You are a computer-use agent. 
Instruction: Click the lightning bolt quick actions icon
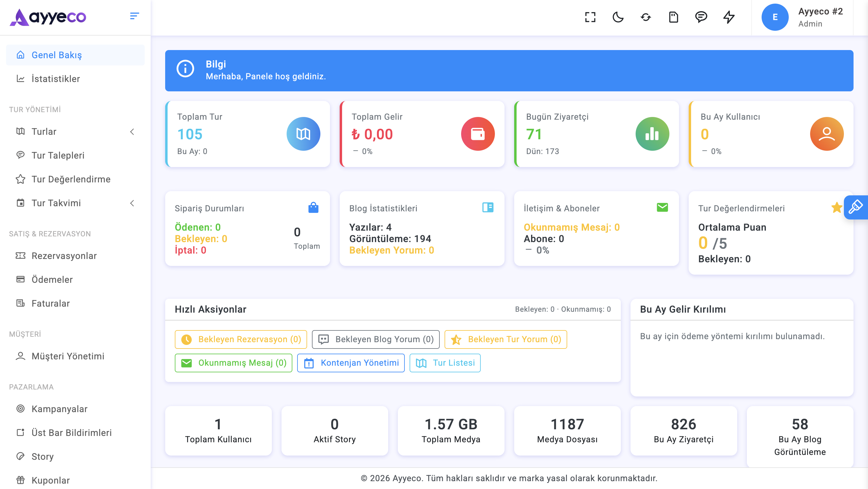coord(729,17)
